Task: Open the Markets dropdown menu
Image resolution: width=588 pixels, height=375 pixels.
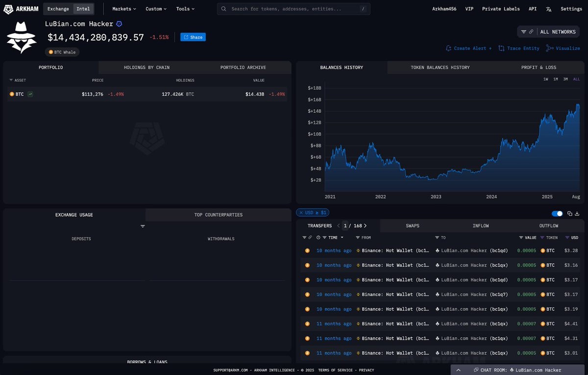Action: pos(124,9)
